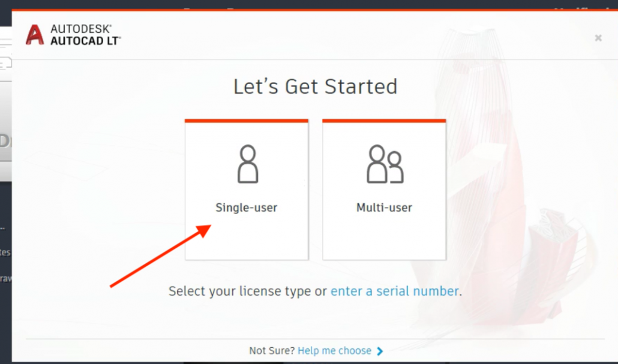This screenshot has height=364, width=618.
Task: Select the Single-user label text
Action: (x=247, y=207)
